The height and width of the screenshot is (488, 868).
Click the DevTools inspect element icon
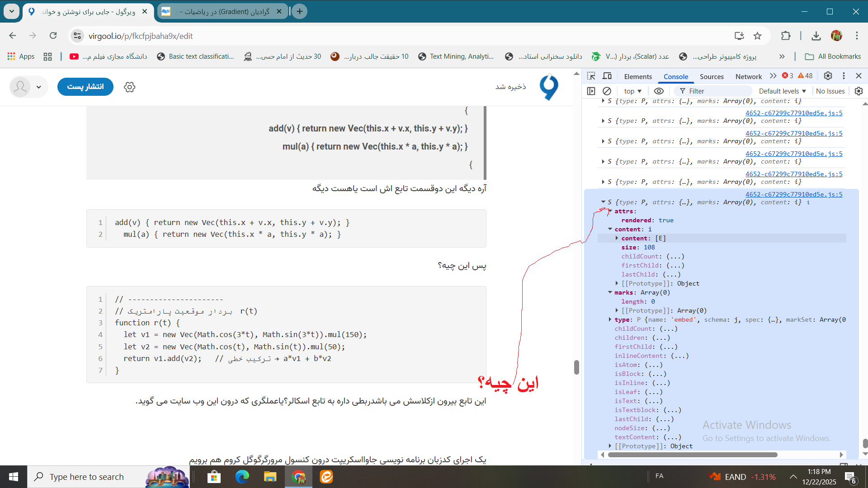coord(591,76)
